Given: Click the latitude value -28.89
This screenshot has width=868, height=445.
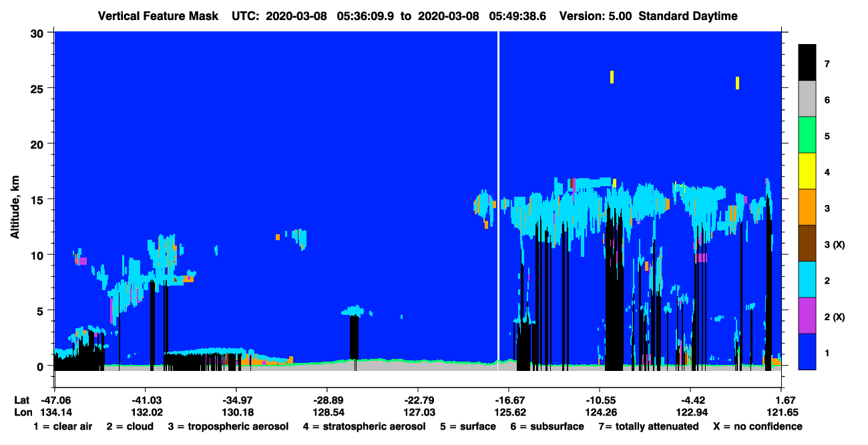Looking at the screenshot, I should 328,400.
